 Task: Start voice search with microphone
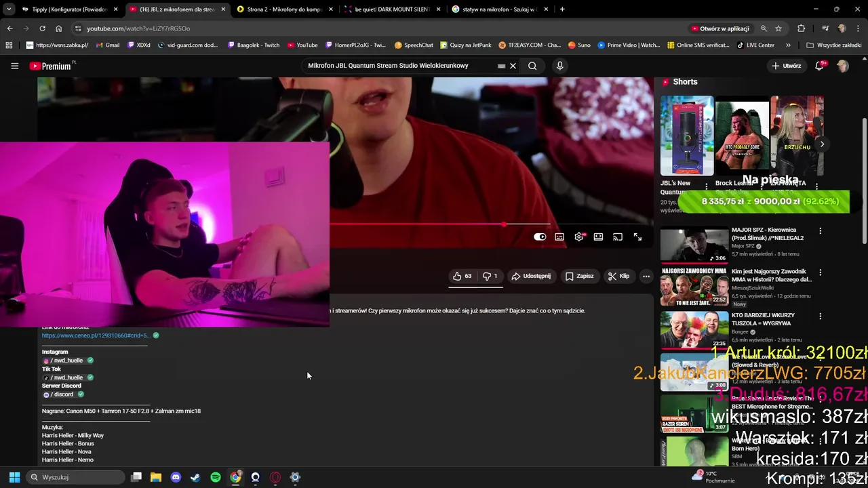[x=559, y=66]
